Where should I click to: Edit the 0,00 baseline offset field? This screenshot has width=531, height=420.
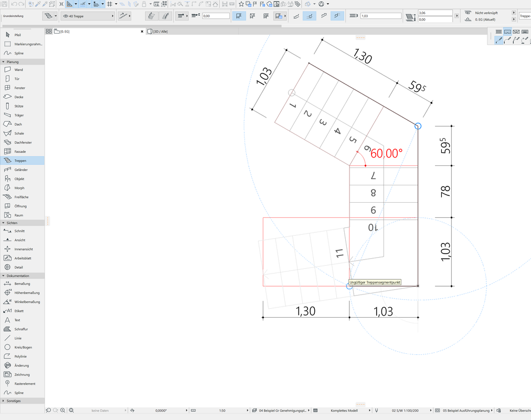(216, 16)
